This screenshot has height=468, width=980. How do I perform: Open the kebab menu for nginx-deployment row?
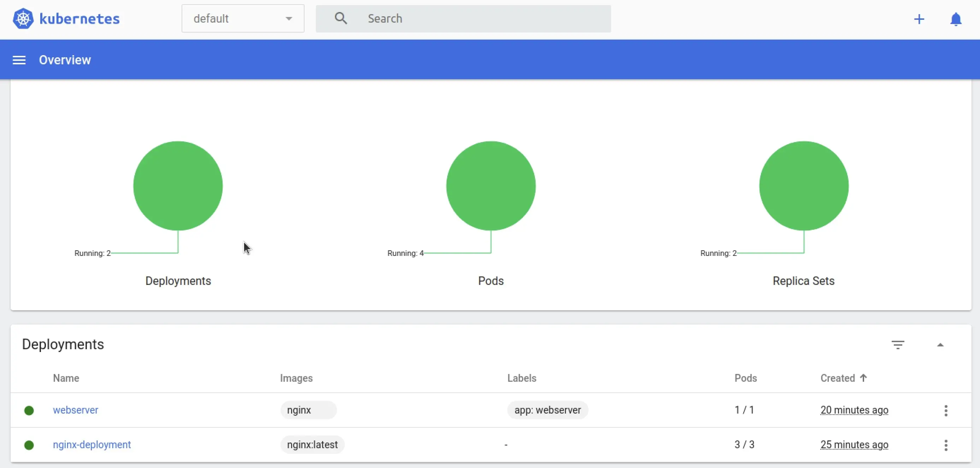click(x=946, y=445)
